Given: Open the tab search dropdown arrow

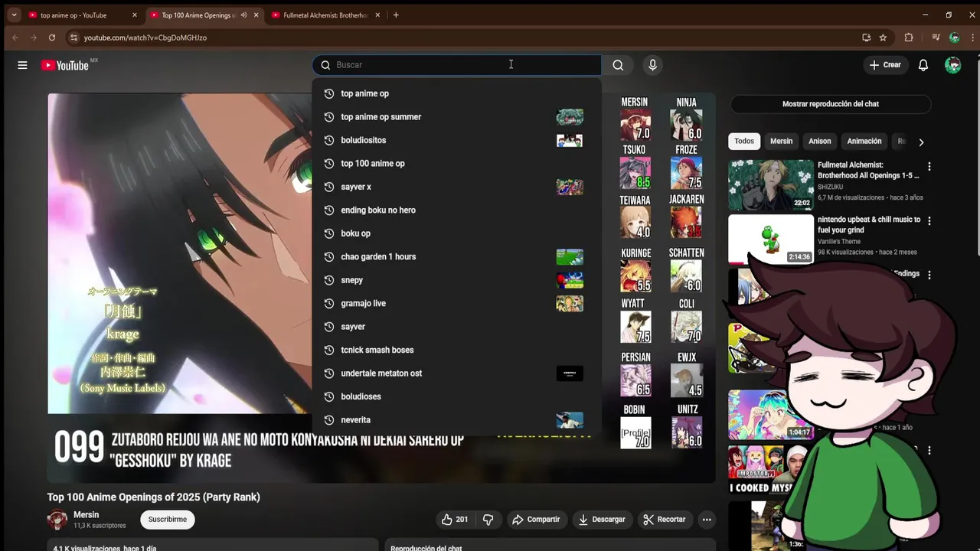Looking at the screenshot, I should point(14,15).
